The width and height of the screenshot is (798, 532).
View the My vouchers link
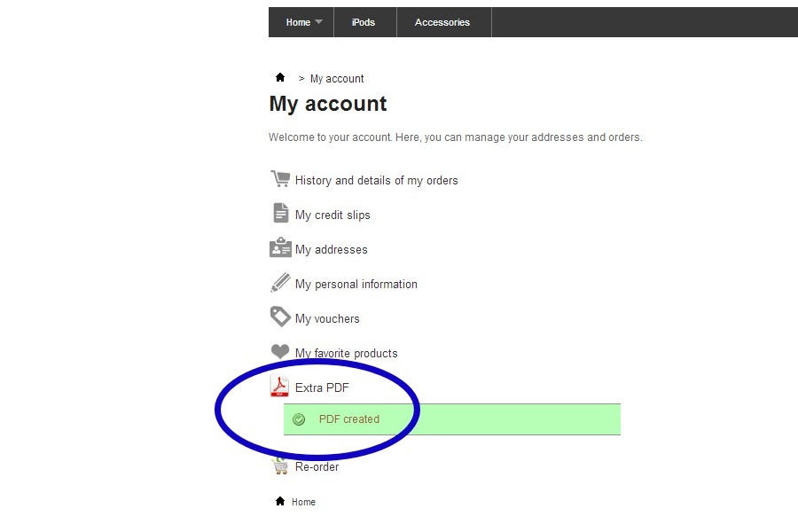click(327, 318)
